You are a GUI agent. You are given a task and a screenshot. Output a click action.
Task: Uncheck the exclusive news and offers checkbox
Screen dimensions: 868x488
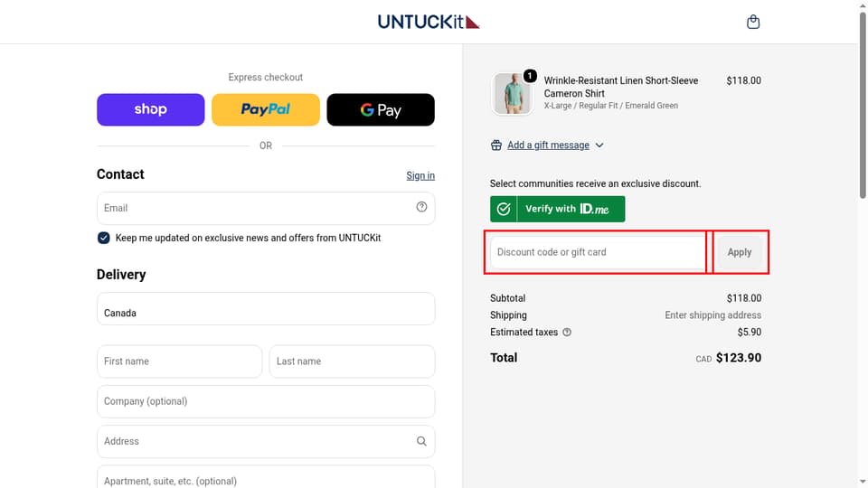tap(103, 238)
